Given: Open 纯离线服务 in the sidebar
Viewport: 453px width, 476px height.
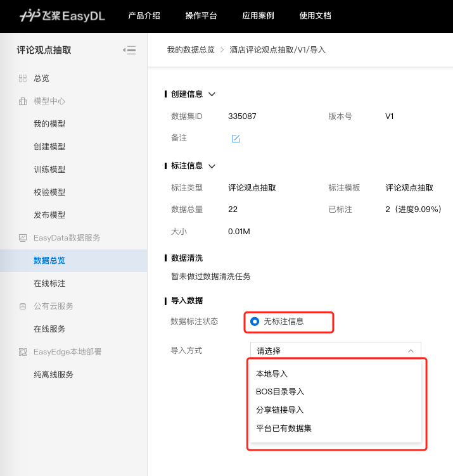Looking at the screenshot, I should (x=53, y=375).
